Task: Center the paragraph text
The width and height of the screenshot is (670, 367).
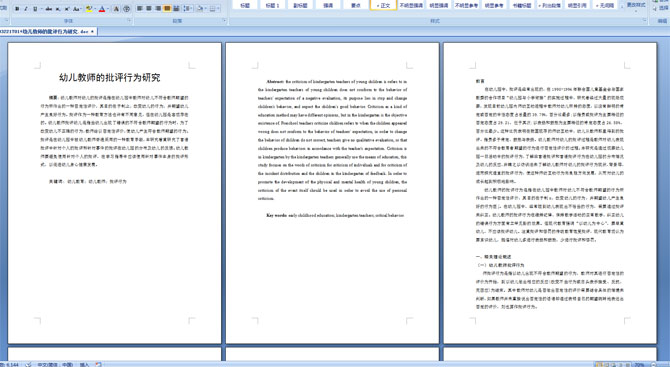Action: (149, 9)
